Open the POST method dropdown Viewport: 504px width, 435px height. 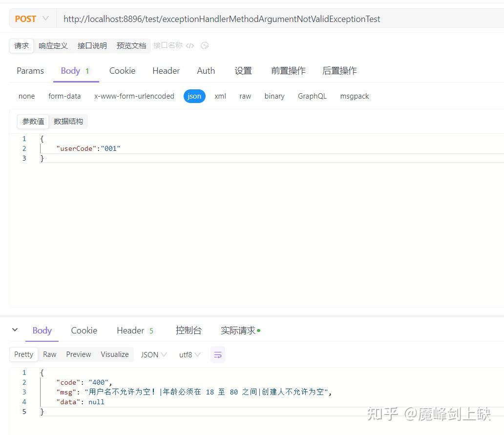pos(33,18)
